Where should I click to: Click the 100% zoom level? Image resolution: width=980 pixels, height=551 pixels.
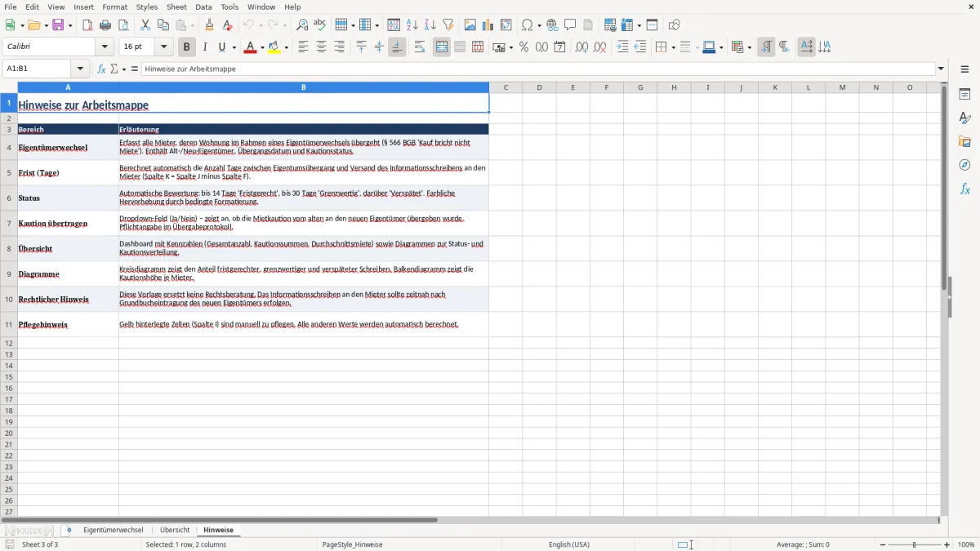(966, 544)
